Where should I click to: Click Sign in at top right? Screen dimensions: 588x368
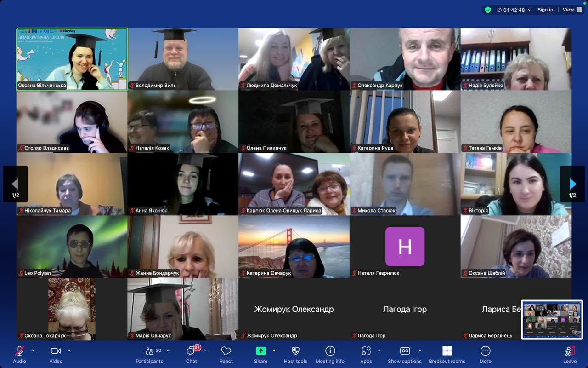click(x=545, y=10)
